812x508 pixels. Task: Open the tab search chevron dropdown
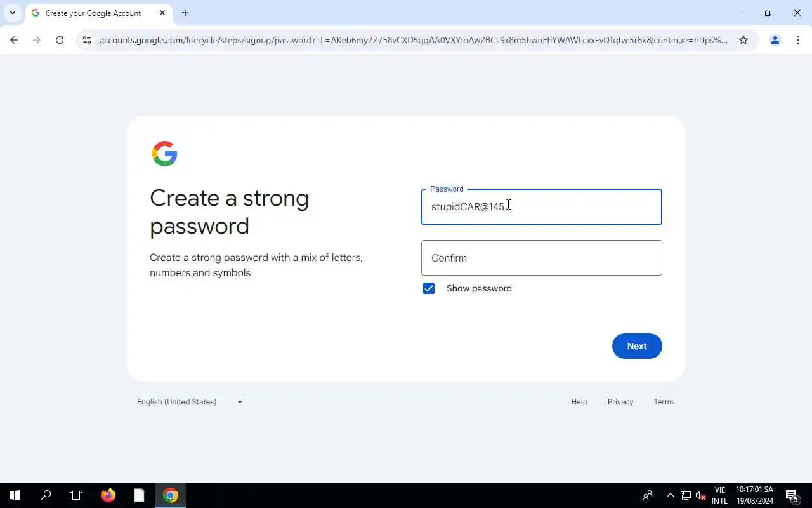pyautogui.click(x=13, y=13)
